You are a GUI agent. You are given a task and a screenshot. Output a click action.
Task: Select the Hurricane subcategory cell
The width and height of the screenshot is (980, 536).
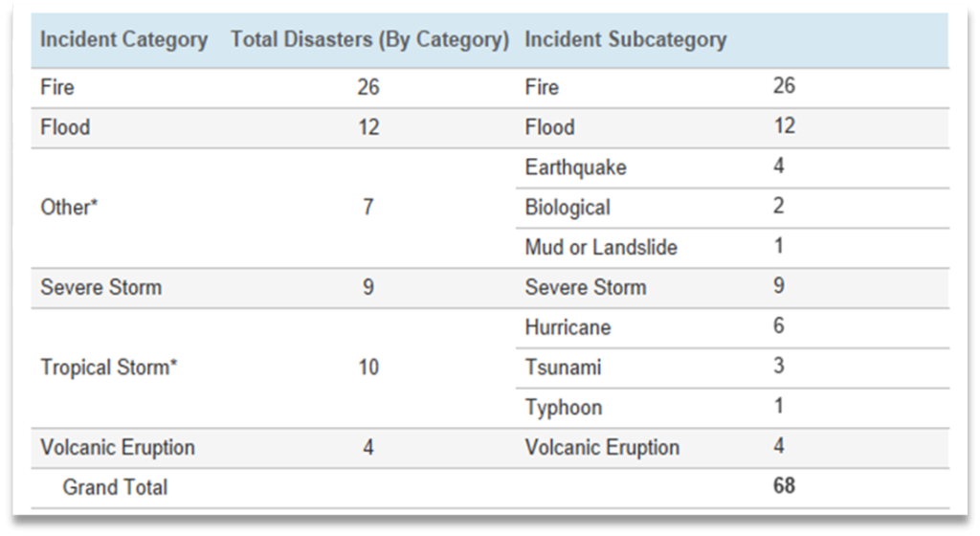[568, 327]
